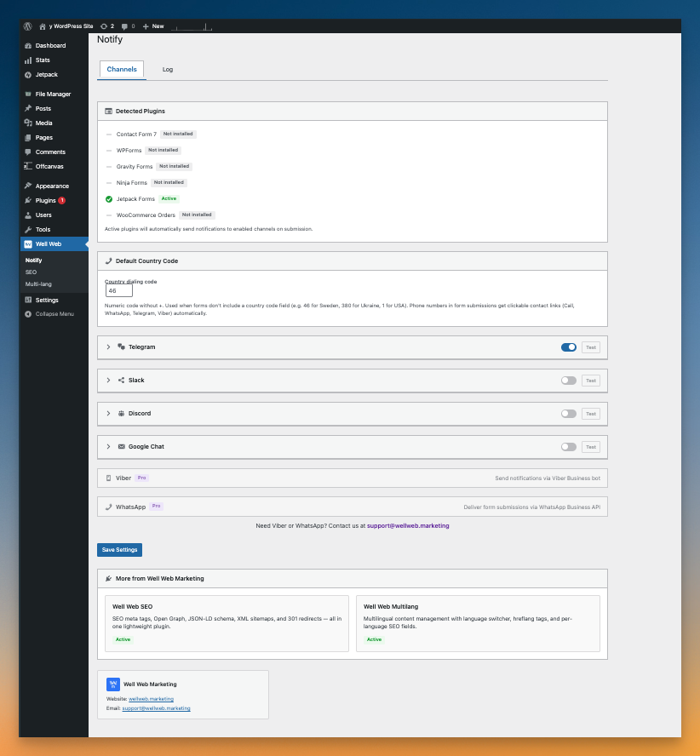700x756 pixels.
Task: Open the Multi-lang submenu item
Action: [38, 284]
